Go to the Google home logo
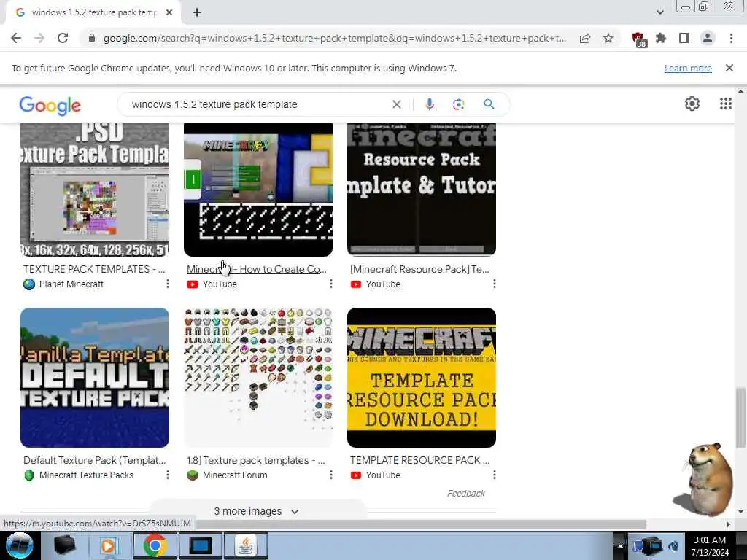This screenshot has height=560, width=747. [x=50, y=106]
